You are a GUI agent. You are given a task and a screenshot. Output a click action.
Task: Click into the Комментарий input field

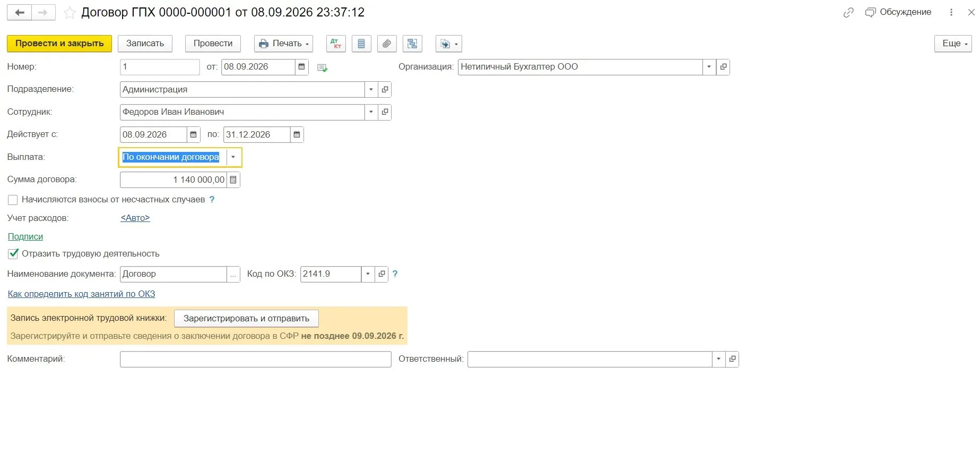click(x=256, y=359)
